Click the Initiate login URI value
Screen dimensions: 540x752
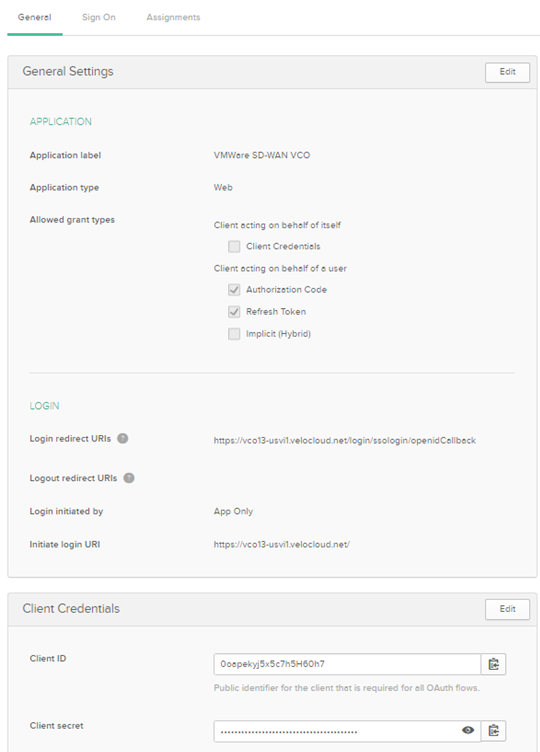tap(282, 544)
